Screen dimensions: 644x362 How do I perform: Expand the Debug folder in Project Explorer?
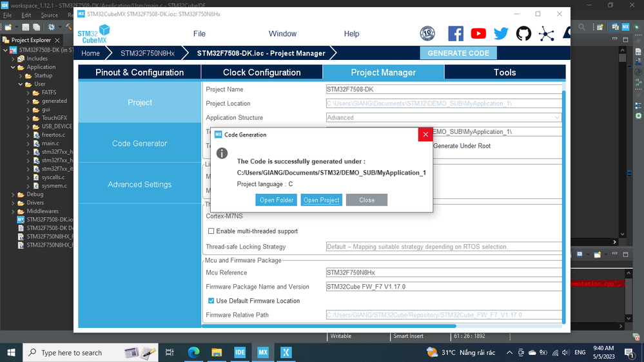[13, 195]
